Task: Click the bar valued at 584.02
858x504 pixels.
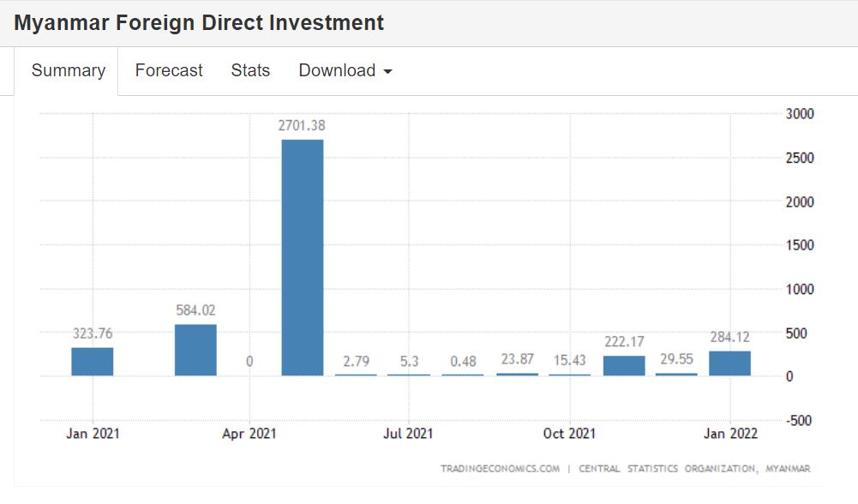Action: click(x=195, y=350)
